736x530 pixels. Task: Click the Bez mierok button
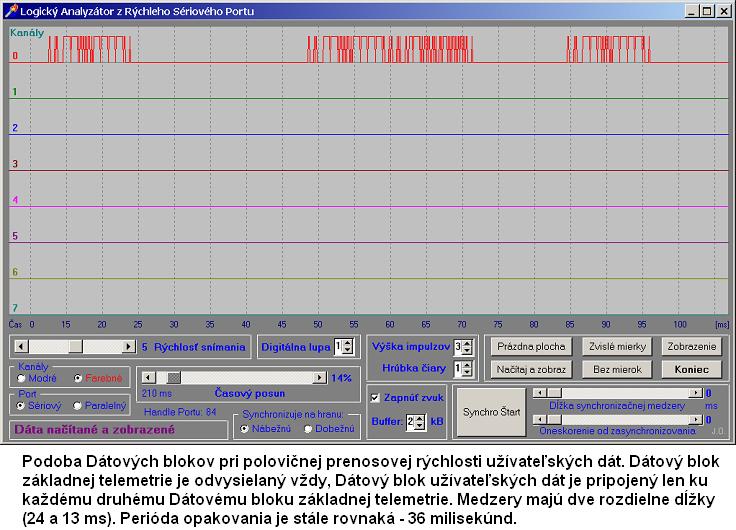click(617, 369)
